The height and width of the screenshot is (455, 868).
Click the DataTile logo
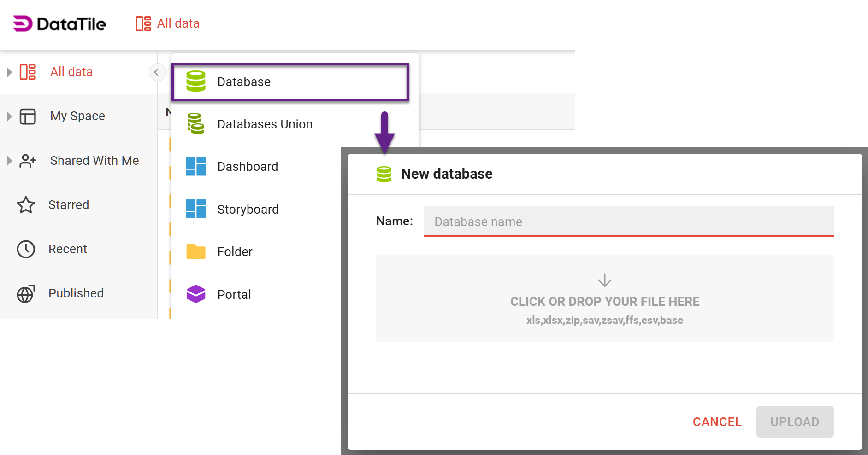click(59, 23)
